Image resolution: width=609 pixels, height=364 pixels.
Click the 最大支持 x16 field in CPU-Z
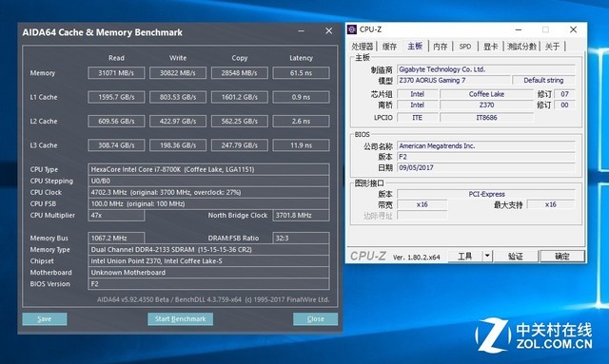coord(551,204)
